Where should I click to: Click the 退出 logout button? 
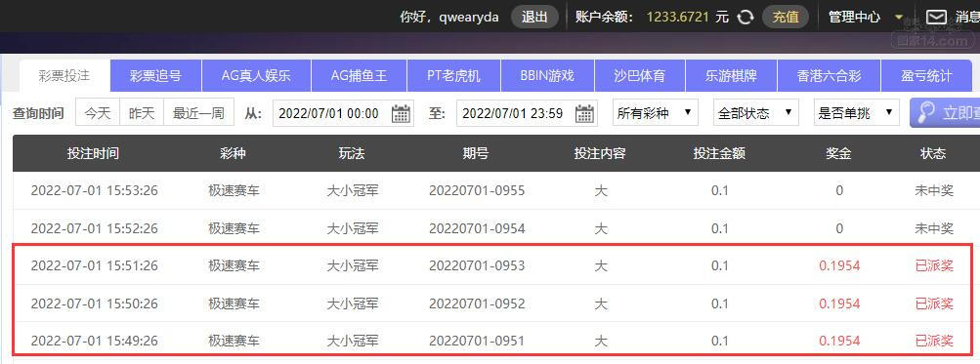(534, 18)
